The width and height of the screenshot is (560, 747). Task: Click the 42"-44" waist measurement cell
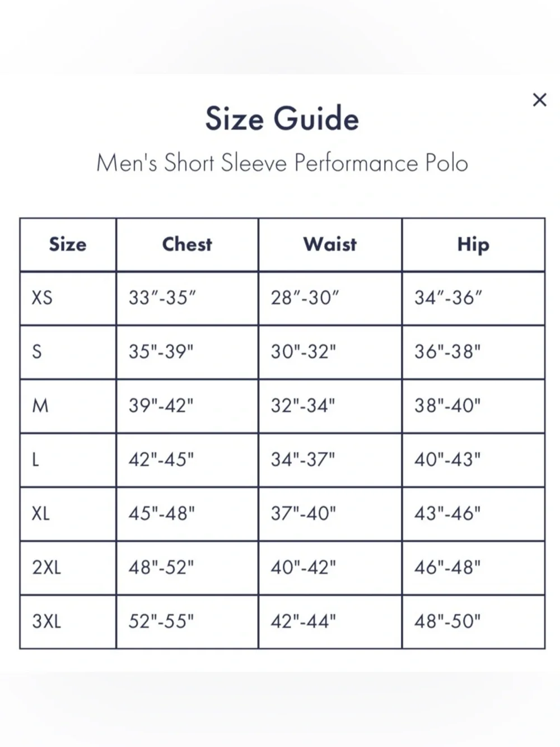[x=330, y=621]
